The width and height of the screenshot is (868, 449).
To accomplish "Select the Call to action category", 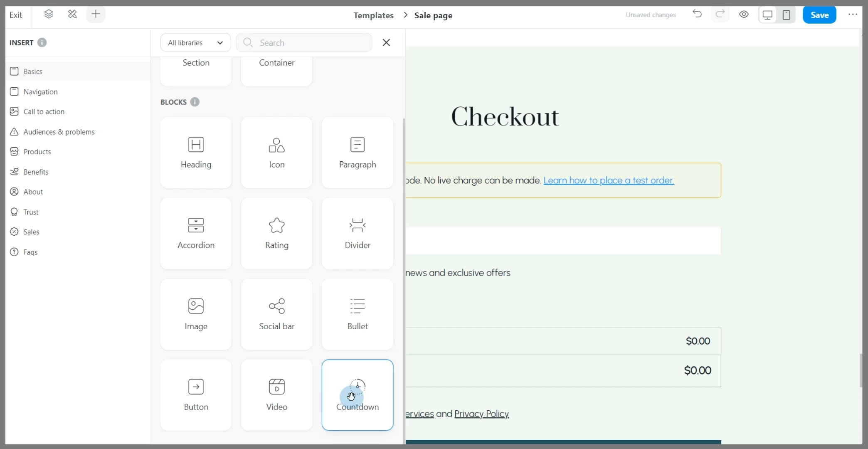I will (x=44, y=111).
